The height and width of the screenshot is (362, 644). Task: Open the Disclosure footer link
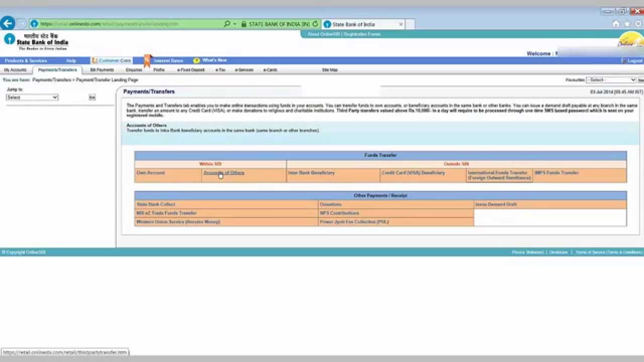click(x=558, y=252)
